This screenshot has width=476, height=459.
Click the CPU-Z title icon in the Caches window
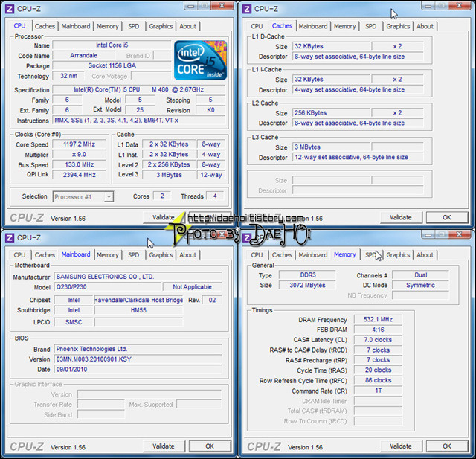[247, 9]
